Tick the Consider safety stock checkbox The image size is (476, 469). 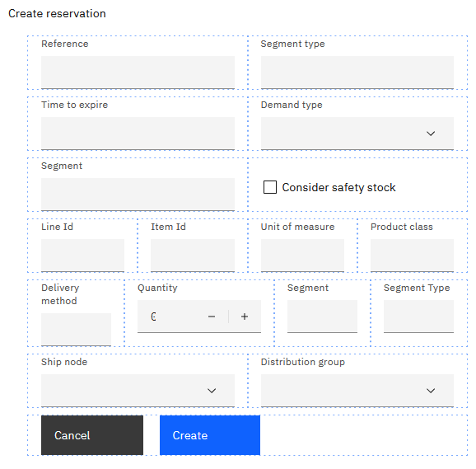point(270,187)
